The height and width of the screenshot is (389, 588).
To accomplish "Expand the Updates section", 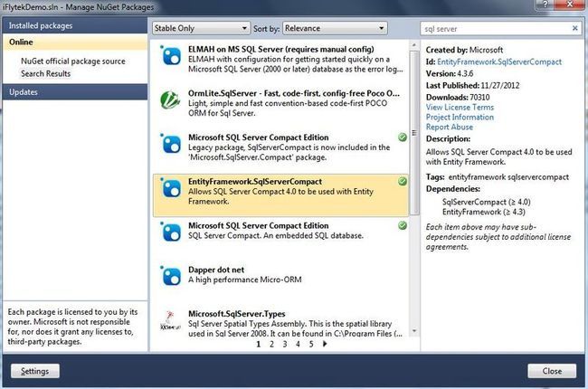I will click(x=74, y=92).
